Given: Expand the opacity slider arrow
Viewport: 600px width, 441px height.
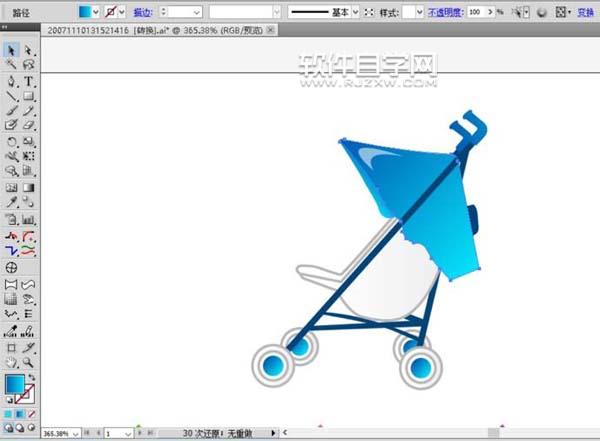Looking at the screenshot, I should 490,12.
